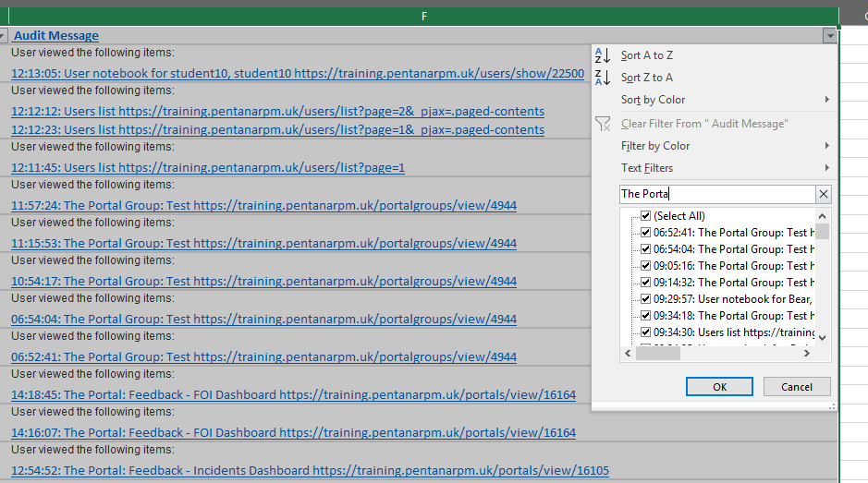Uncheck the 09:34:18 The Portal Group item

645,315
